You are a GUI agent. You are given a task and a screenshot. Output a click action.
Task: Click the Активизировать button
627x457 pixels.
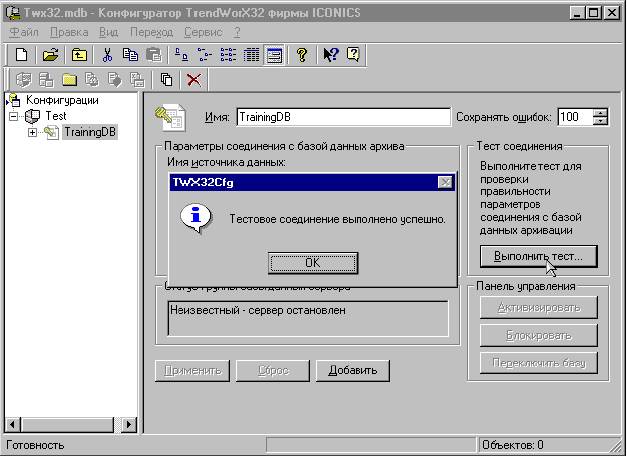coord(539,307)
